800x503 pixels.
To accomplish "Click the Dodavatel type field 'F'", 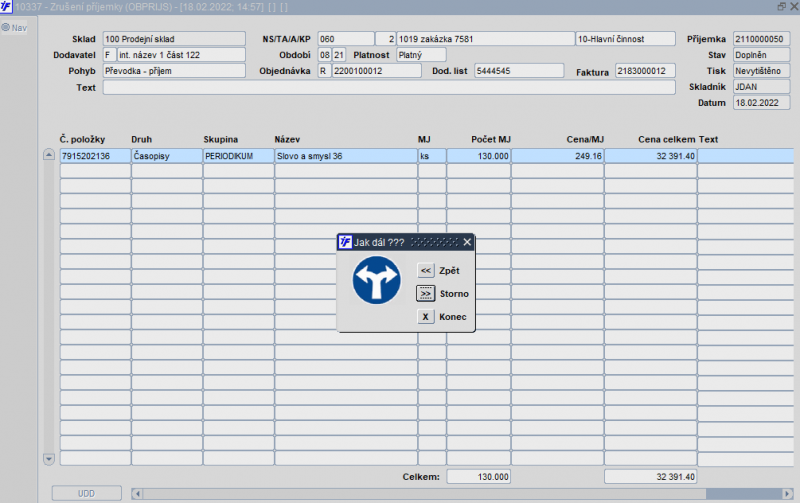I will click(x=110, y=55).
